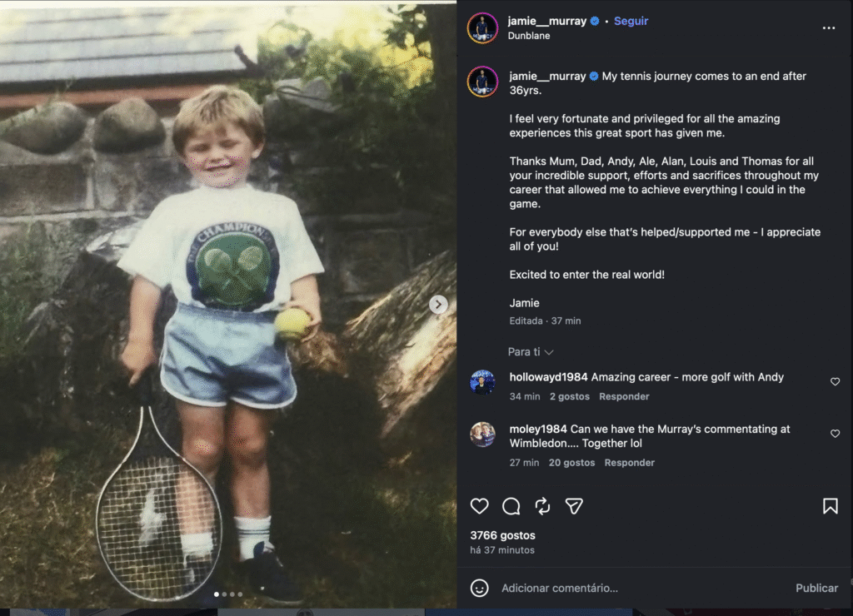
Task: Open comments with the speech bubble icon
Action: click(x=511, y=506)
